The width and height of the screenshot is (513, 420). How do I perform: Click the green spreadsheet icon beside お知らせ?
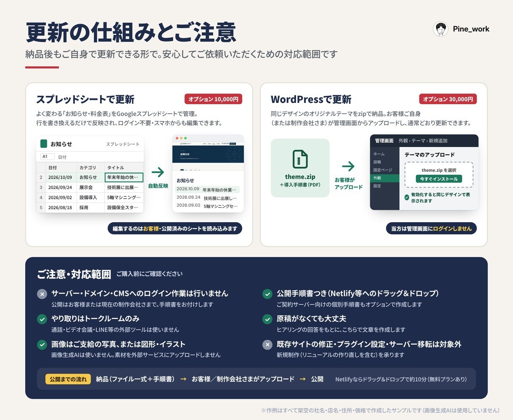click(44, 144)
